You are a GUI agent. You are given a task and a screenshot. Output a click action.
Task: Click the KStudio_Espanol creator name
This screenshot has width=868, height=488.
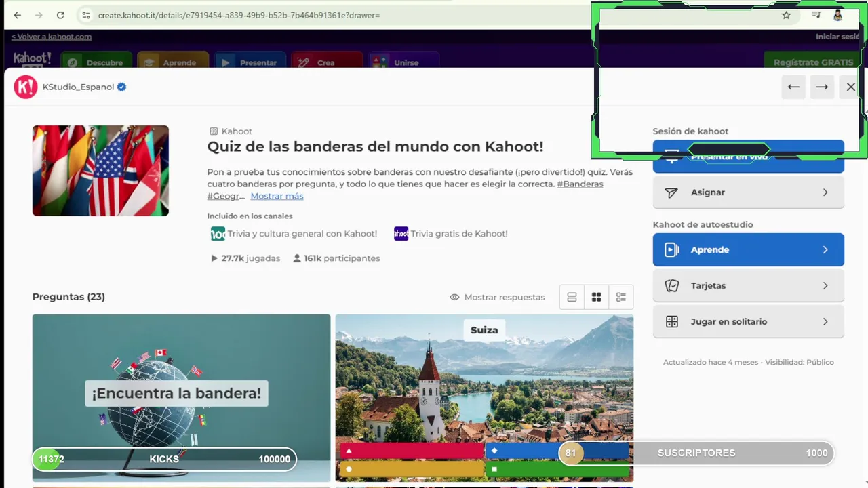click(78, 87)
